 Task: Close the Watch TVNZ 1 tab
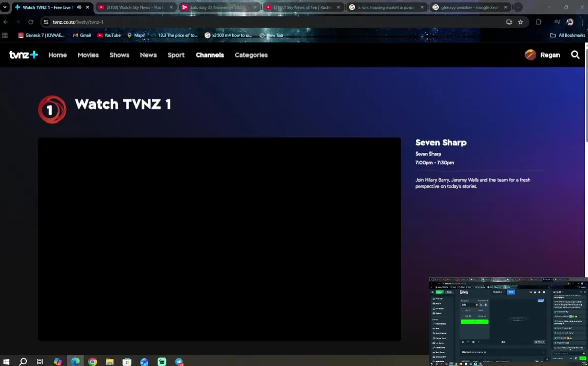point(88,7)
